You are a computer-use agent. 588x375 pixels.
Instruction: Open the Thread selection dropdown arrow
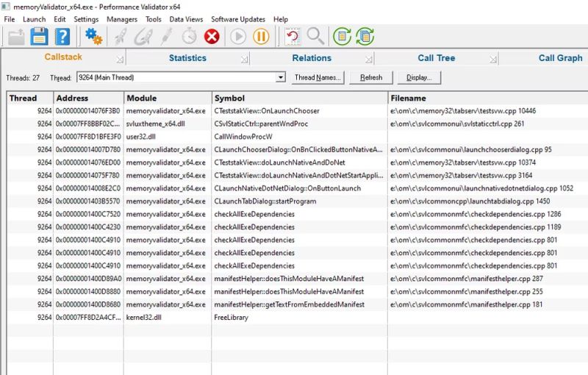(281, 78)
